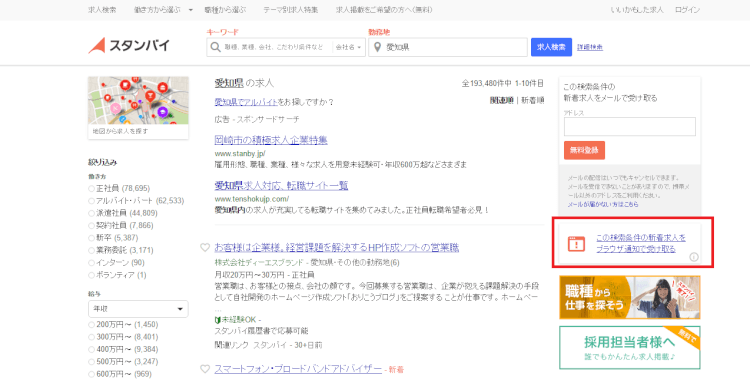Open the 詳細検索 link

coord(590,47)
